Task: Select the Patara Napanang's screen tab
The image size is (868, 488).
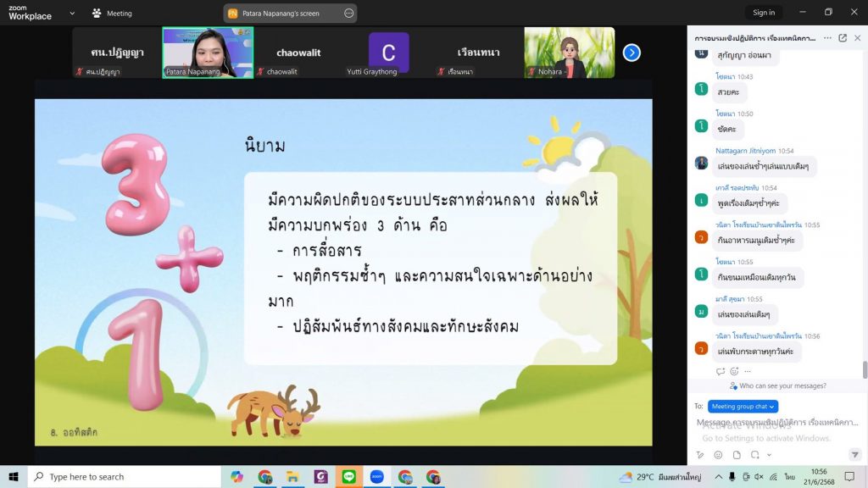Action: coord(290,14)
